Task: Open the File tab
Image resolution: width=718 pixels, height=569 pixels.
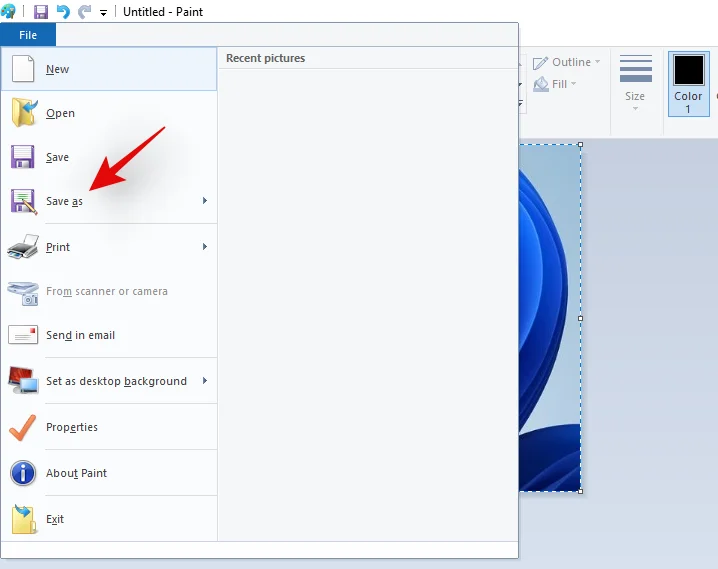Action: (28, 35)
